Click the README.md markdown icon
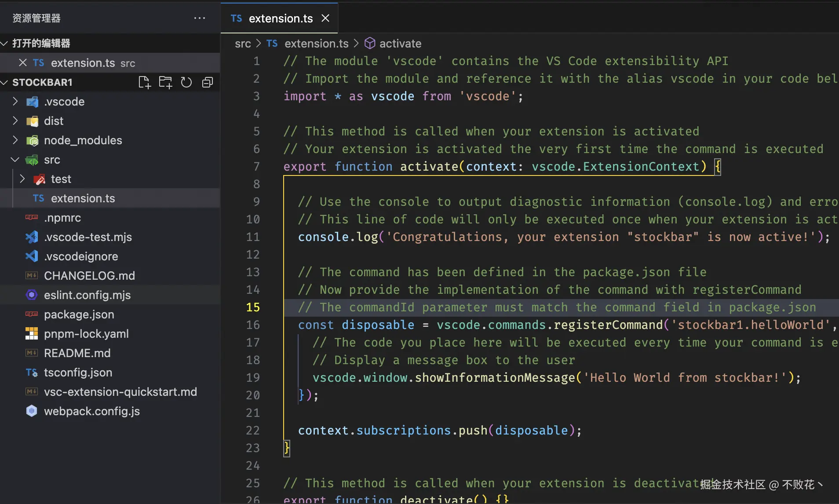 [32, 353]
